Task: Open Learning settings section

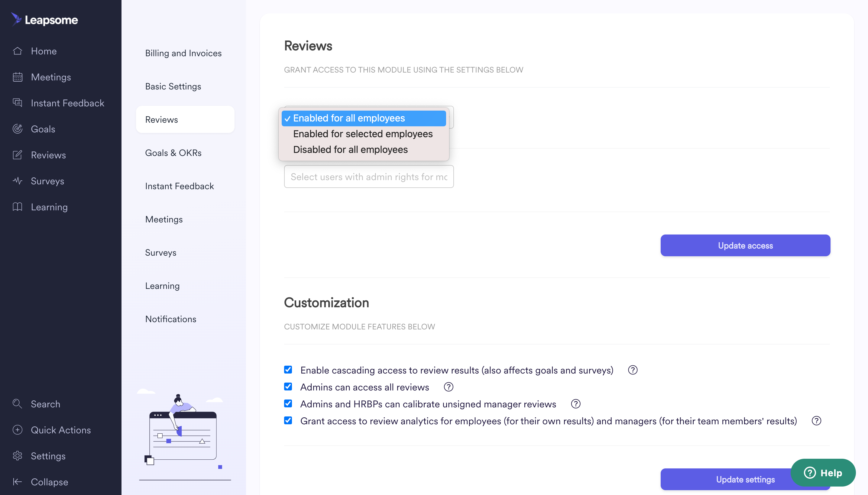Action: point(162,286)
